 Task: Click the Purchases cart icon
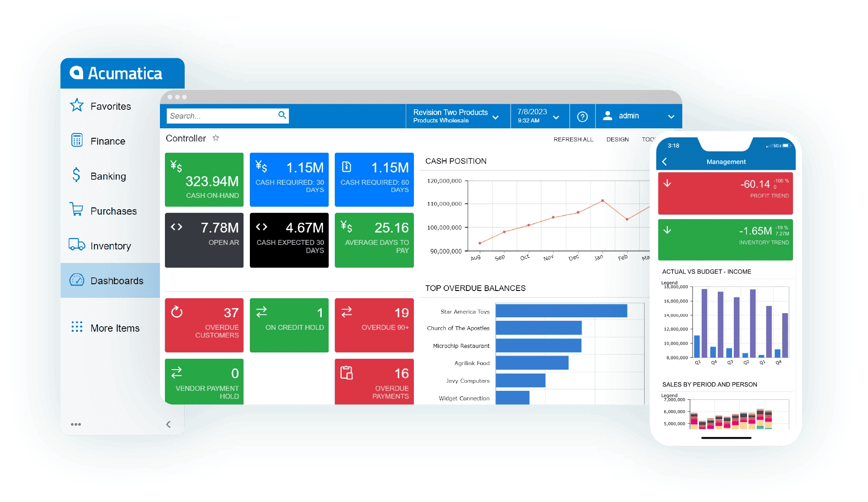pyautogui.click(x=76, y=209)
